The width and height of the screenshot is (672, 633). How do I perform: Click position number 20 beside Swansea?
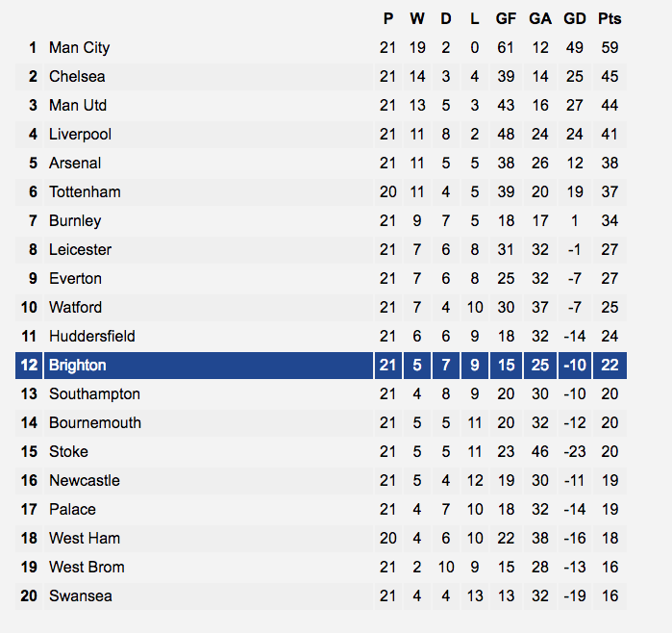(x=29, y=596)
